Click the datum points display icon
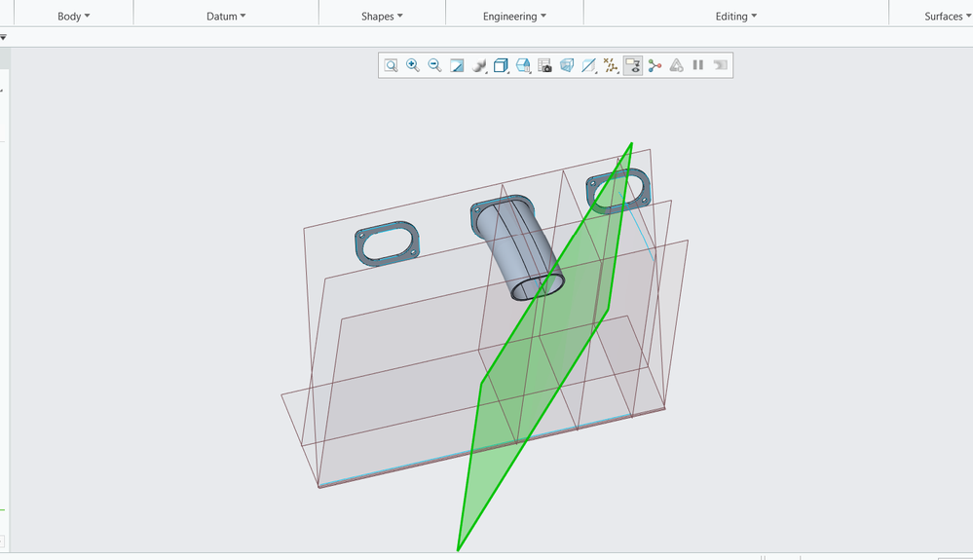The height and width of the screenshot is (560, 973). click(611, 65)
